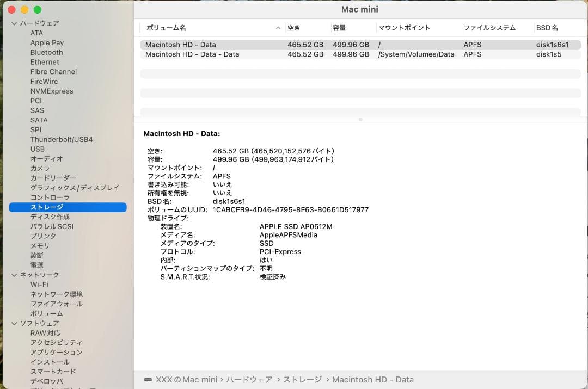Select ネットワーク環境 in the sidebar
Viewport: 588px width, 389px height.
pos(57,294)
